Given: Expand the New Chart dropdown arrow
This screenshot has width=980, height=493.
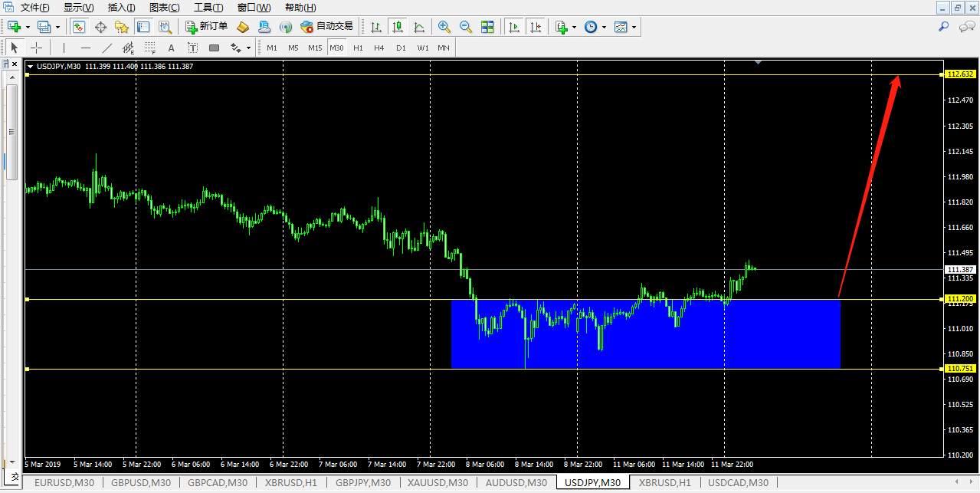Looking at the screenshot, I should 28,27.
